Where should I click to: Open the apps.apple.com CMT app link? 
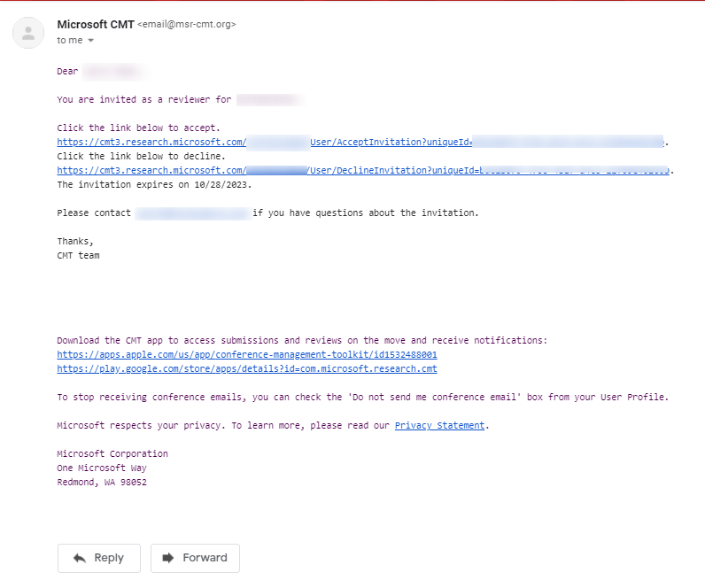pyautogui.click(x=246, y=354)
